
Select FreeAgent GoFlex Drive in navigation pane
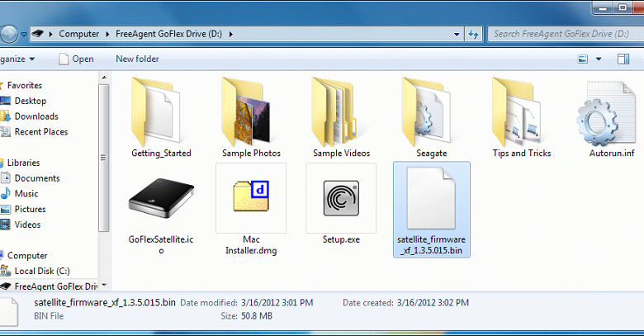click(x=56, y=286)
